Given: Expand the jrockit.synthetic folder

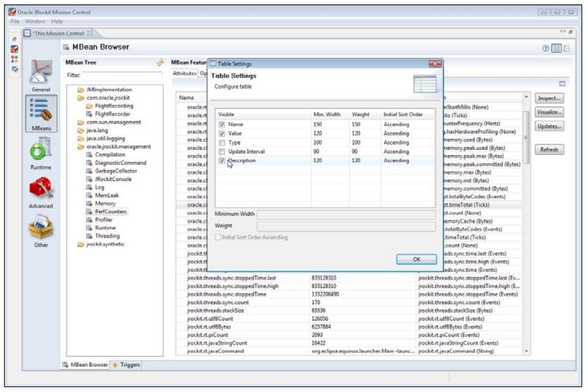Looking at the screenshot, I should (80, 244).
